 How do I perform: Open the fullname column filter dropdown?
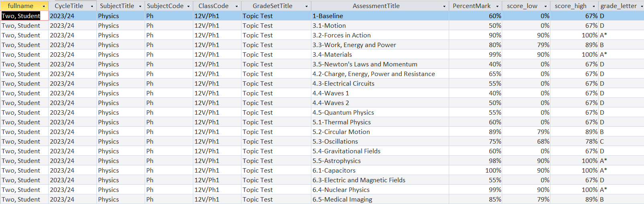click(44, 6)
